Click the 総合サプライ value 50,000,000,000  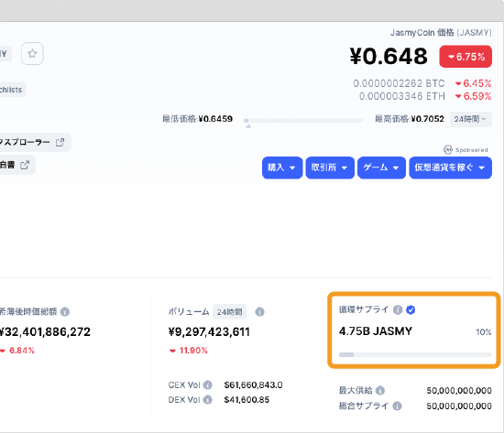point(459,406)
